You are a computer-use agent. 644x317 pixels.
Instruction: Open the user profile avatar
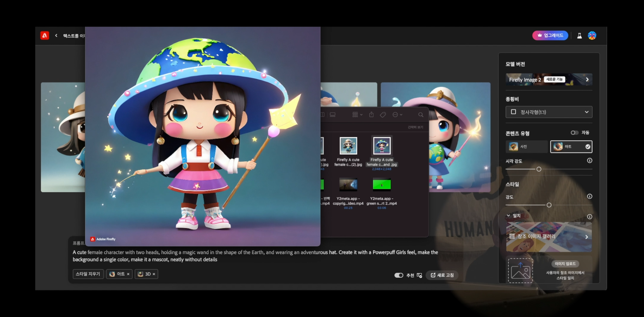click(x=592, y=36)
